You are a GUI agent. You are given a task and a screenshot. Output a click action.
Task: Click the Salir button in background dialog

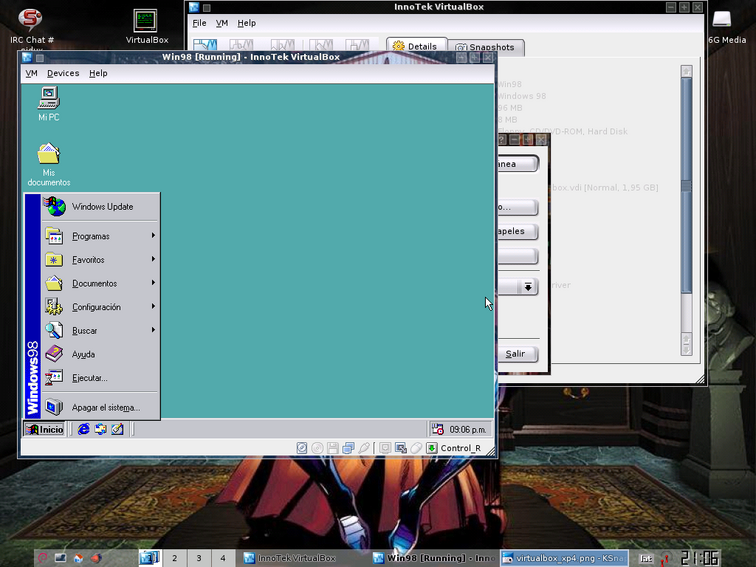518,354
